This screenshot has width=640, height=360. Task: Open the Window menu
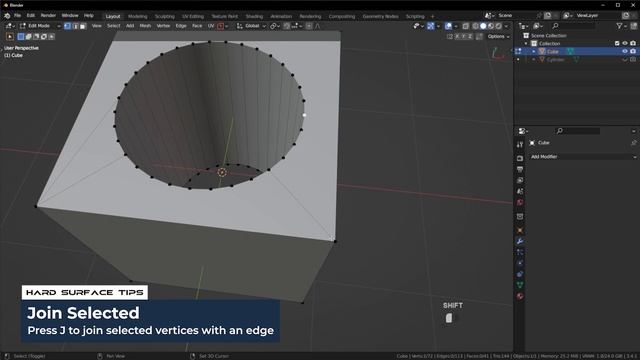[x=70, y=16]
